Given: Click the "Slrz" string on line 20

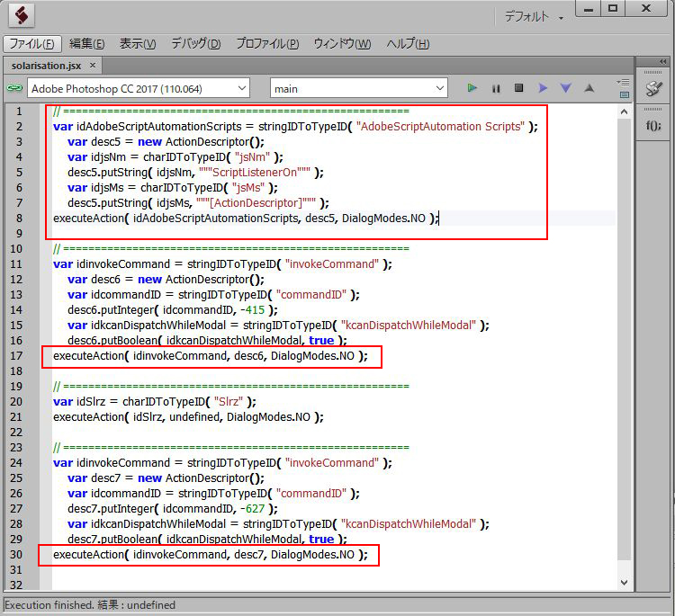Looking at the screenshot, I should (229, 402).
